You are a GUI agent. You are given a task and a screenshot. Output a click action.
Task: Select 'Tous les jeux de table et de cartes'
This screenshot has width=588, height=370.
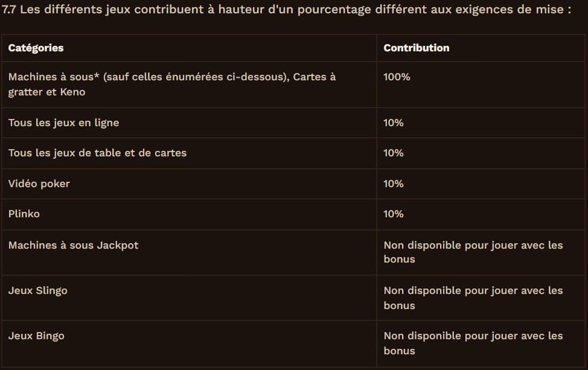(97, 153)
